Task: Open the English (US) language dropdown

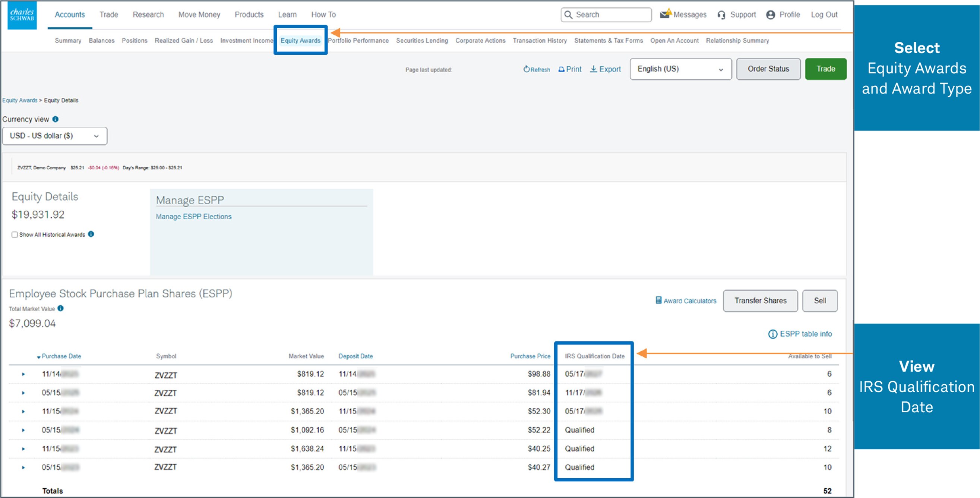Action: click(680, 69)
